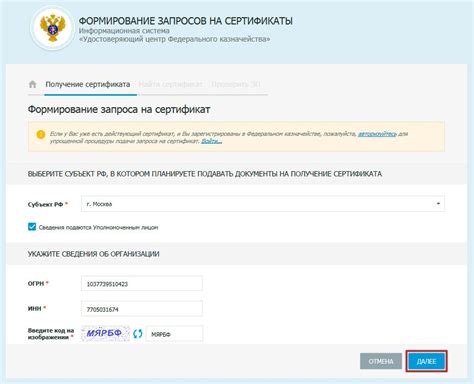474x384 pixels.
Task: Click the captcha code input field
Action: [x=174, y=334]
